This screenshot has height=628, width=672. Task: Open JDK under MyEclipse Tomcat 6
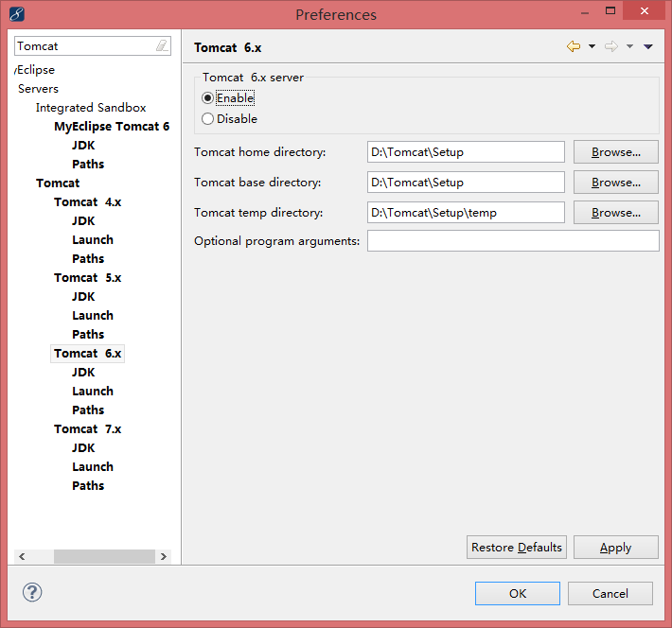point(83,146)
